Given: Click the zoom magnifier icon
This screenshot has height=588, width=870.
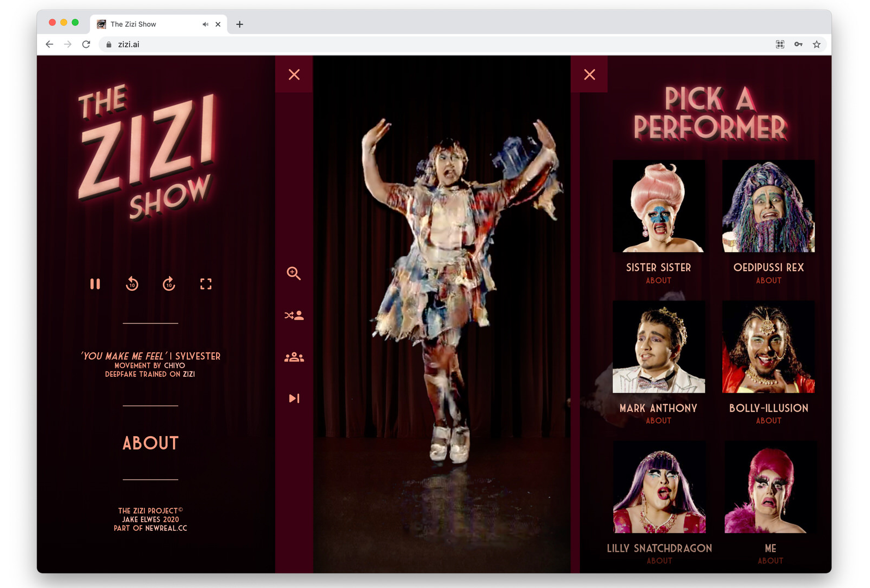Looking at the screenshot, I should click(294, 273).
